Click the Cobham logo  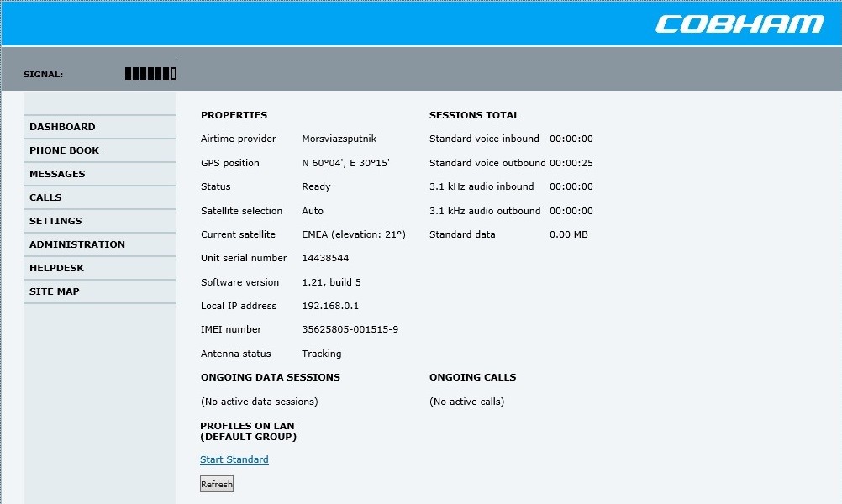coord(739,24)
